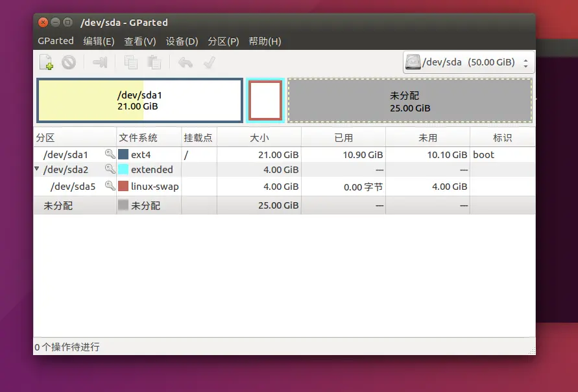Select the /dev/sda2 row in partition list
Screen dimensions: 578x392
(x=284, y=170)
